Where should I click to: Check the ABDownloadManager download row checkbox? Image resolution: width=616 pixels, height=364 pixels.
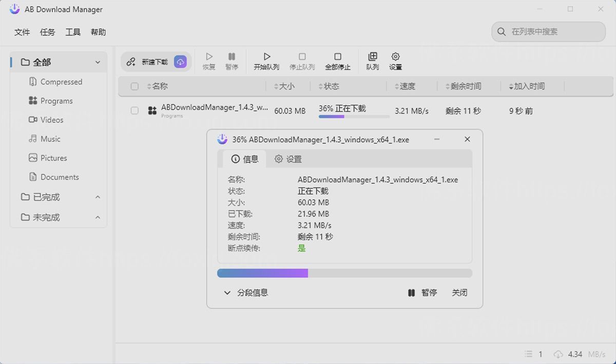tap(134, 110)
